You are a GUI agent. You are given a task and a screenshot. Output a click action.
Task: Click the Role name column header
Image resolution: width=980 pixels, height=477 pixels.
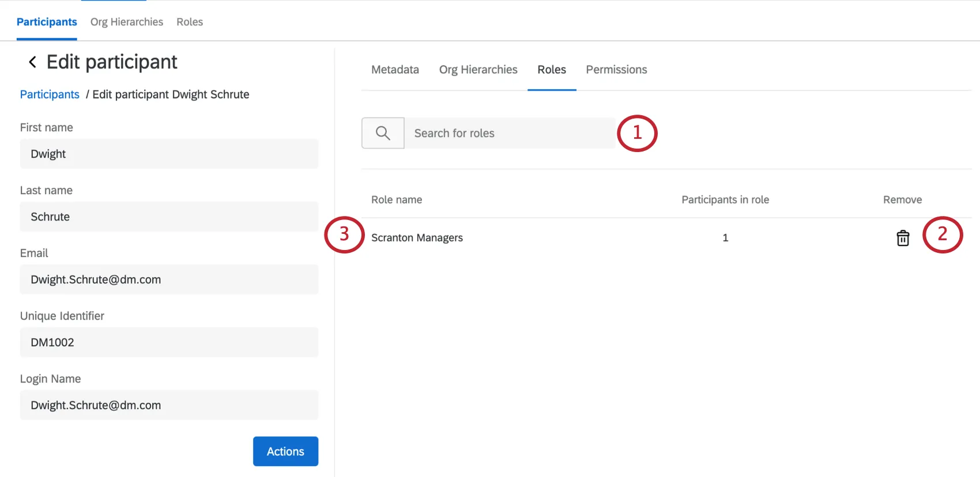397,200
